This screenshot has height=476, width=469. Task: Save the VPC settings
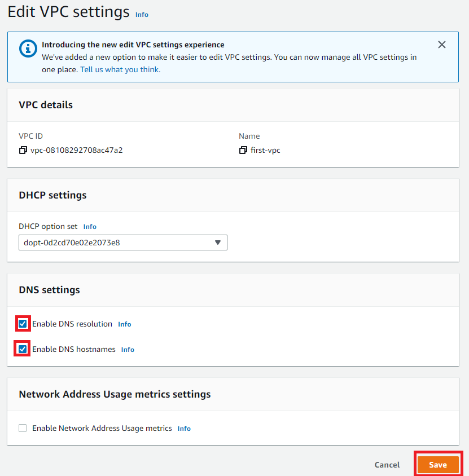pyautogui.click(x=438, y=465)
